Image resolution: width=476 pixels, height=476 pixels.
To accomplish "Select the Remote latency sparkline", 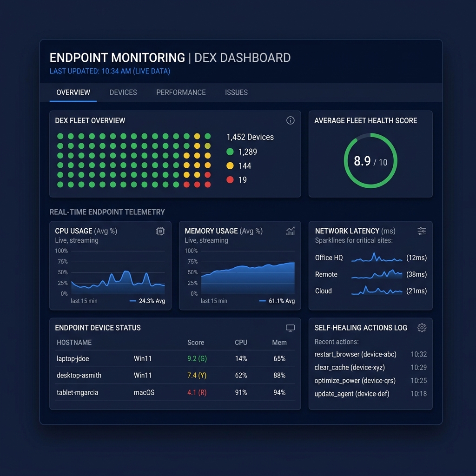I will [x=377, y=274].
